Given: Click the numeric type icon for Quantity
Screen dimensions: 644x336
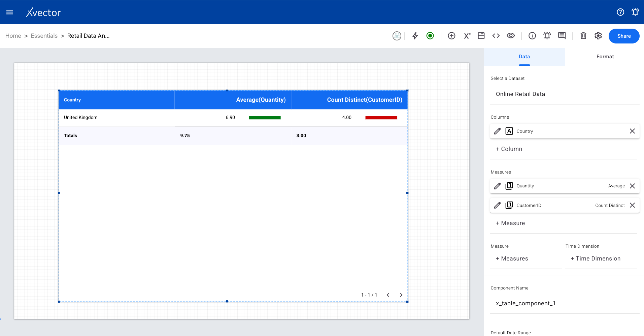Looking at the screenshot, I should click(509, 186).
